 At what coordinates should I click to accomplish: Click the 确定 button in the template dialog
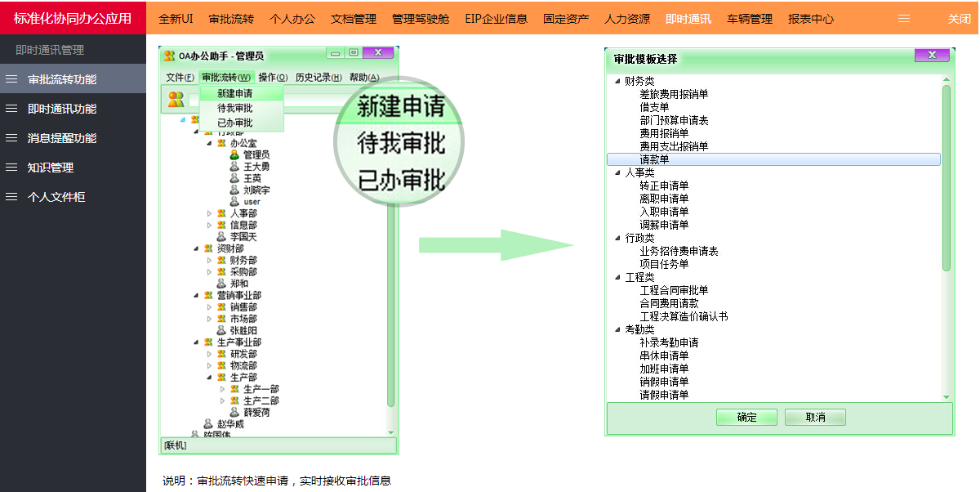pos(745,417)
